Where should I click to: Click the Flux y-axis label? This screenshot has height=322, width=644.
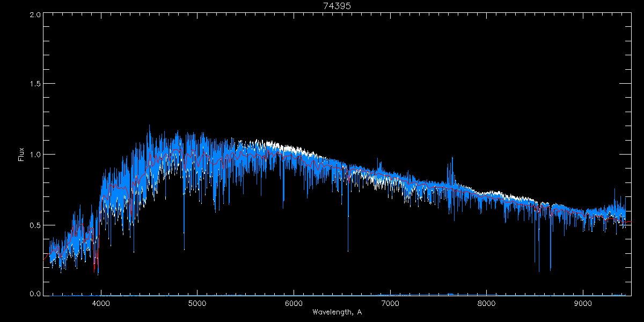[x=21, y=155]
